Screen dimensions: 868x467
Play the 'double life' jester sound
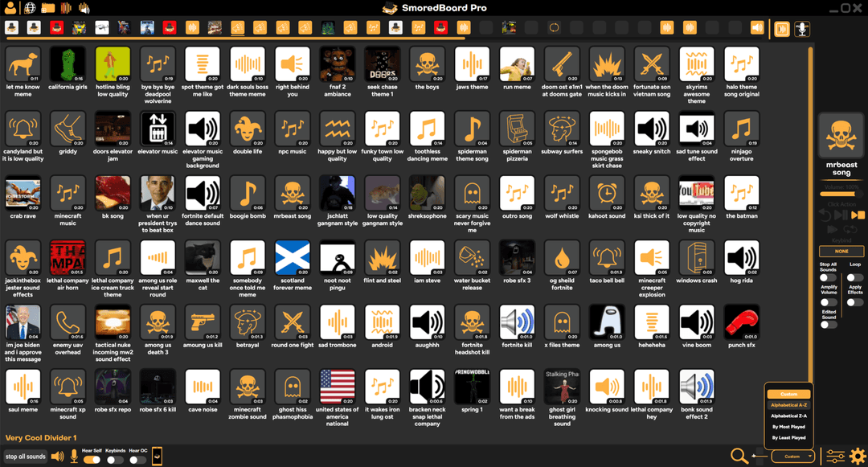pyautogui.click(x=248, y=129)
